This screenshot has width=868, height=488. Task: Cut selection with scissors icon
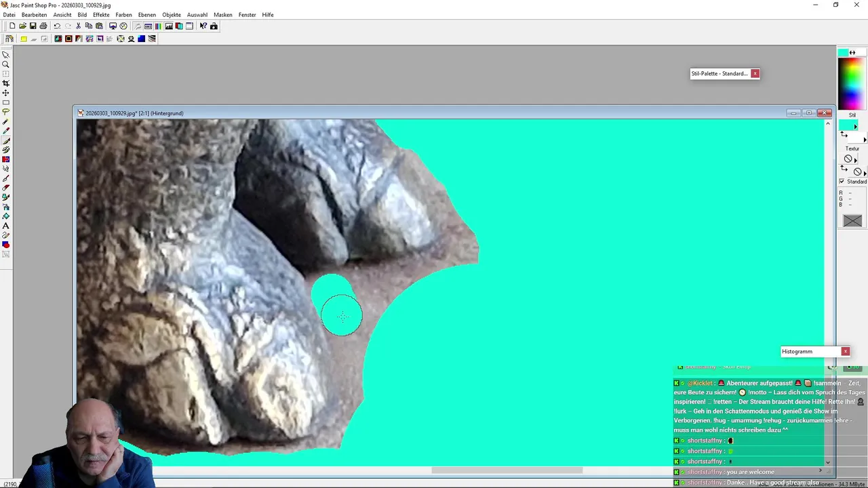point(78,26)
